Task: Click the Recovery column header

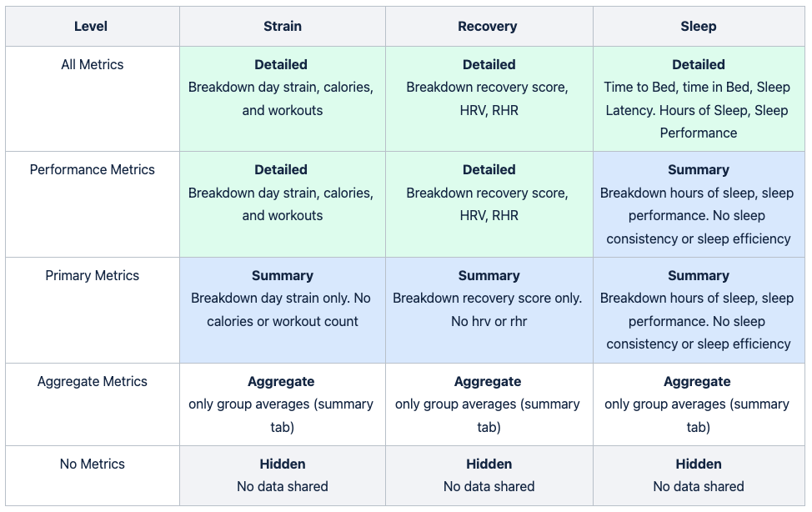Action: tap(488, 26)
